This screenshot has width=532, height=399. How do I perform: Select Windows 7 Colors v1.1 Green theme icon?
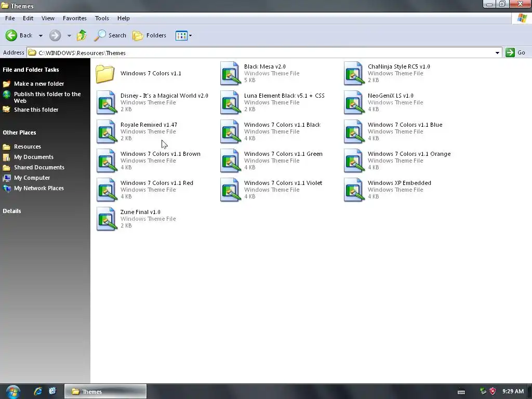tap(230, 161)
